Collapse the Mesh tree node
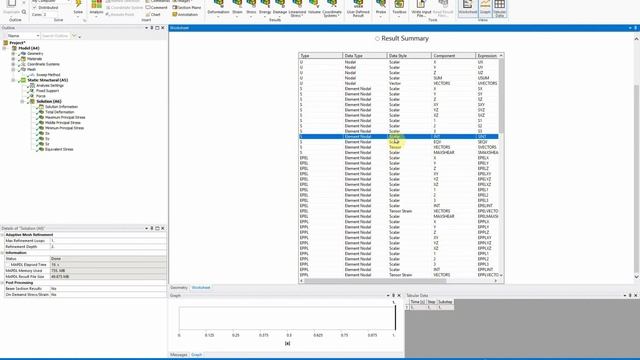This screenshot has width=640, height=360. pos(13,69)
